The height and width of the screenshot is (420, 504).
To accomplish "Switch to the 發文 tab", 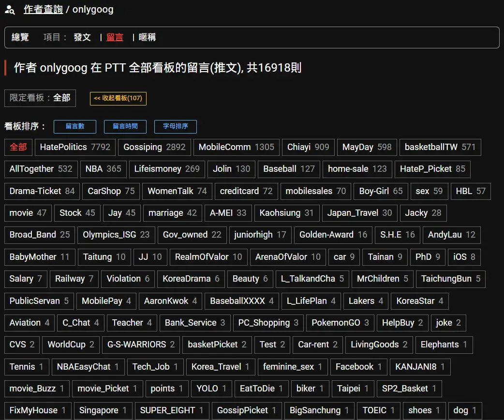I will [x=82, y=37].
